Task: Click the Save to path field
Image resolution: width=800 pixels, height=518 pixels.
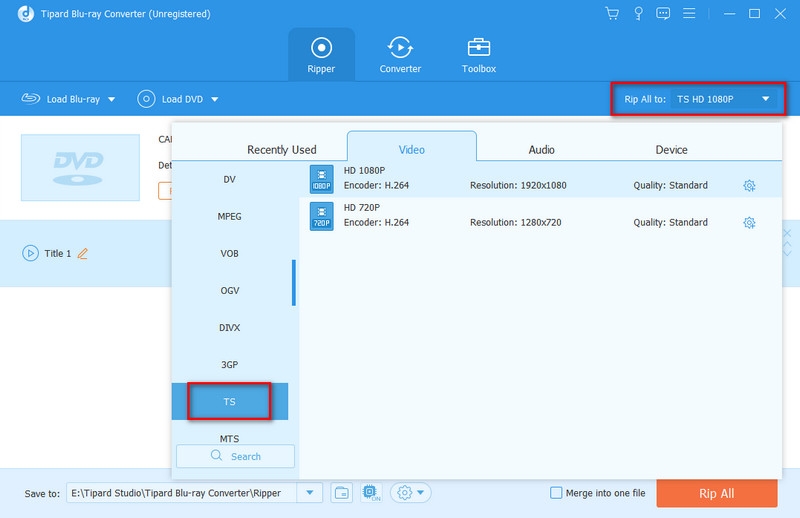Action: pyautogui.click(x=181, y=493)
